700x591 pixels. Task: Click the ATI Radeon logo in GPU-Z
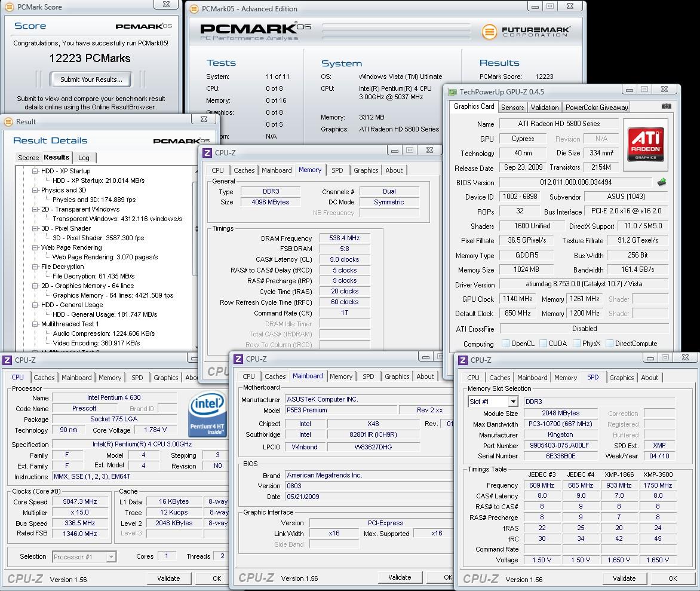click(x=646, y=144)
